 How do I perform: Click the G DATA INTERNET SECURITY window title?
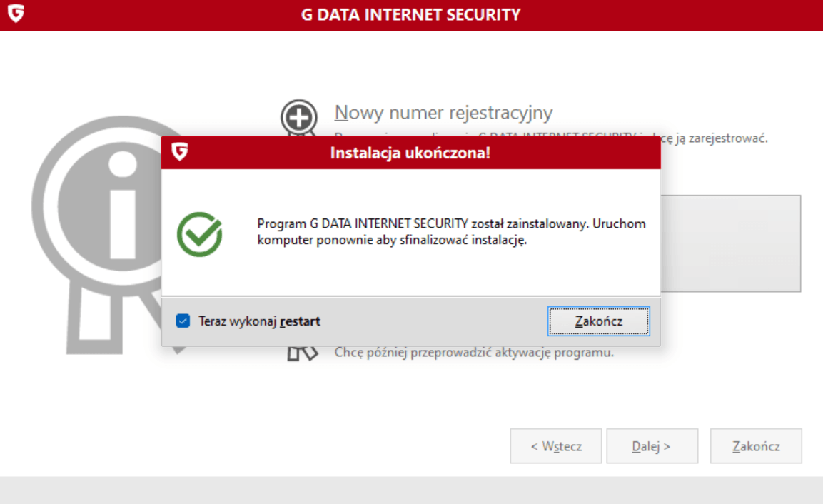point(410,14)
